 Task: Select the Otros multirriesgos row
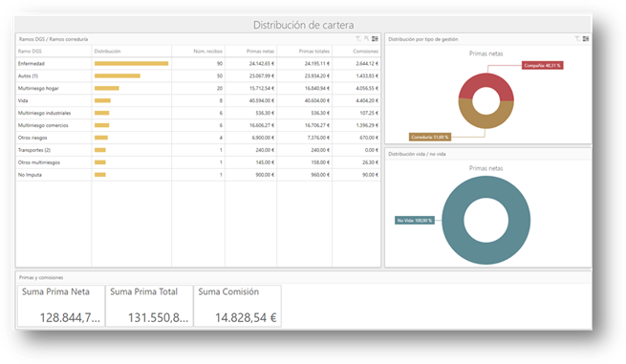(x=198, y=162)
